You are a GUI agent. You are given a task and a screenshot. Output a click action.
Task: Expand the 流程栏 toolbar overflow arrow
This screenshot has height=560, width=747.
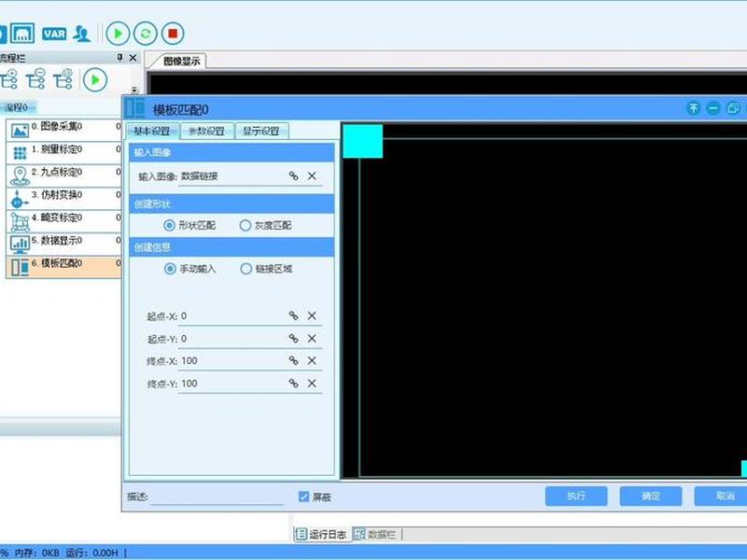(x=134, y=90)
